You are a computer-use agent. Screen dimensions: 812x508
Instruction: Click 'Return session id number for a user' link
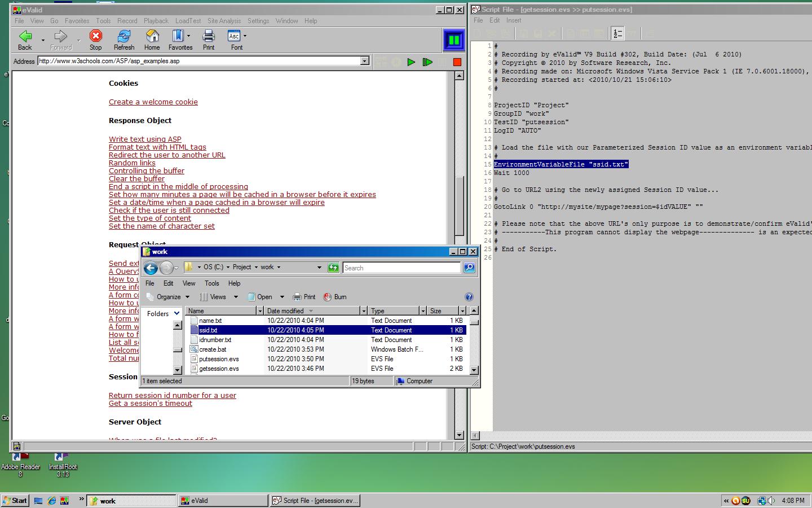tap(173, 396)
